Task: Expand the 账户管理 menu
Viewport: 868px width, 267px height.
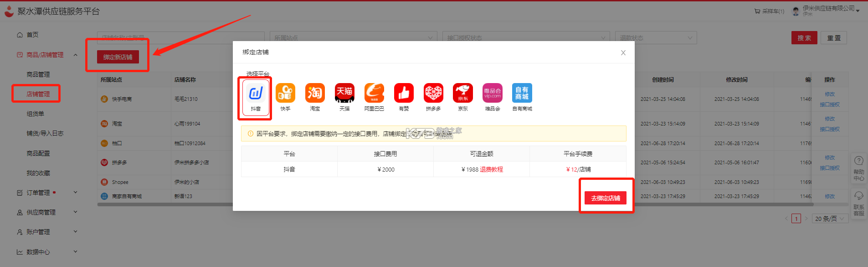Action: (x=76, y=232)
